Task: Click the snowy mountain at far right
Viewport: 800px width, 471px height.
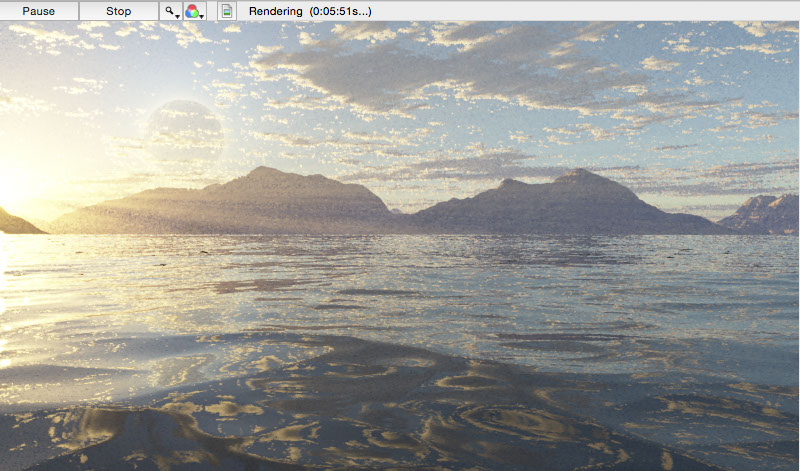Action: coord(763,214)
